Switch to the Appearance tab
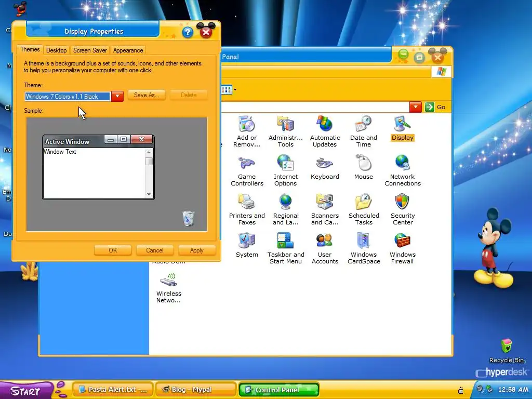Viewport: 532px width, 399px height. [128, 50]
